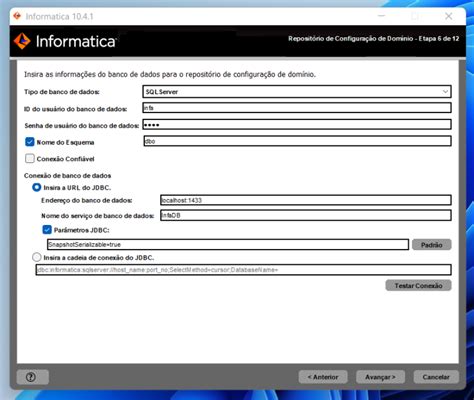Screen dimensions: 474x400
Task: Proceed with the Avançar button
Action: click(x=380, y=377)
